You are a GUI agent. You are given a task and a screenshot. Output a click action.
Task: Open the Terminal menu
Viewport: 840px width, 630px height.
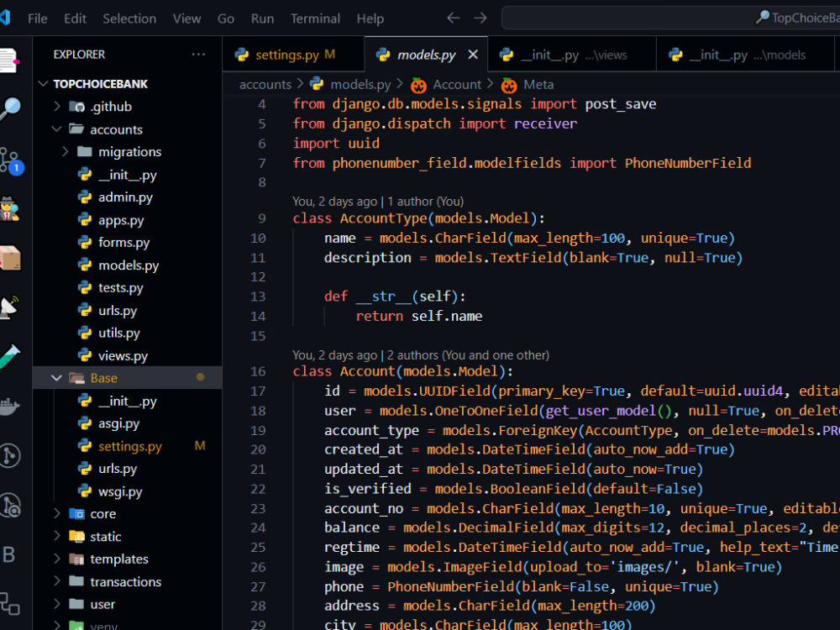pyautogui.click(x=315, y=18)
